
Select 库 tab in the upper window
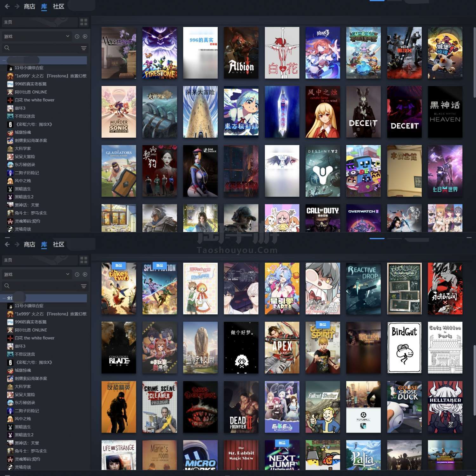coord(44,6)
